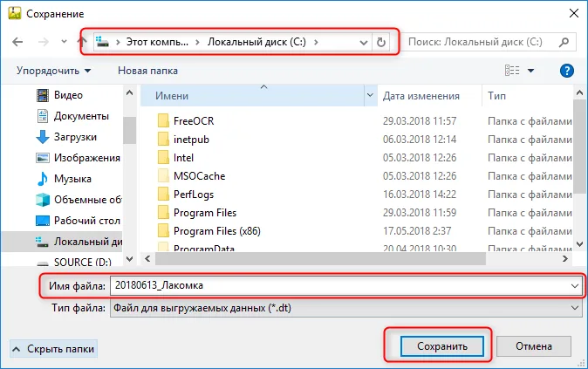
Task: Change view with the view icon
Action: [x=512, y=70]
